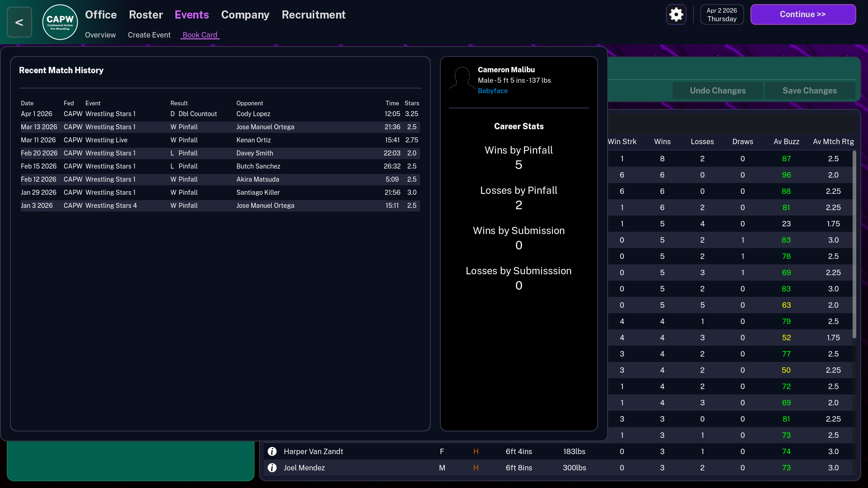Click opponent Santiago Killer
The height and width of the screenshot is (488, 868).
pyautogui.click(x=258, y=192)
